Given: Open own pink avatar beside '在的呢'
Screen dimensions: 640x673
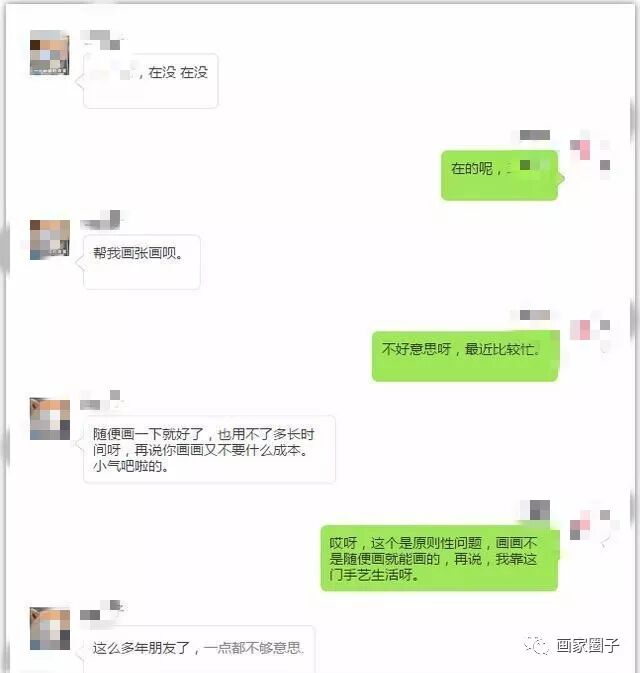Looking at the screenshot, I should tap(590, 155).
